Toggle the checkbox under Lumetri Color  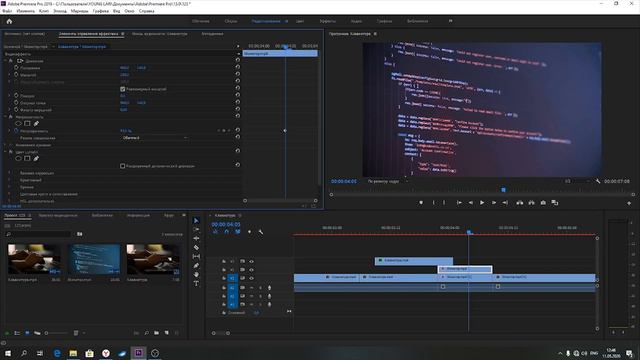tap(122, 166)
